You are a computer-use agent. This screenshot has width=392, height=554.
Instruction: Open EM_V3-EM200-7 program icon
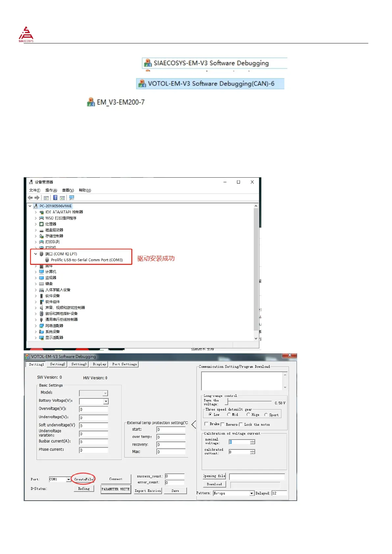point(91,102)
